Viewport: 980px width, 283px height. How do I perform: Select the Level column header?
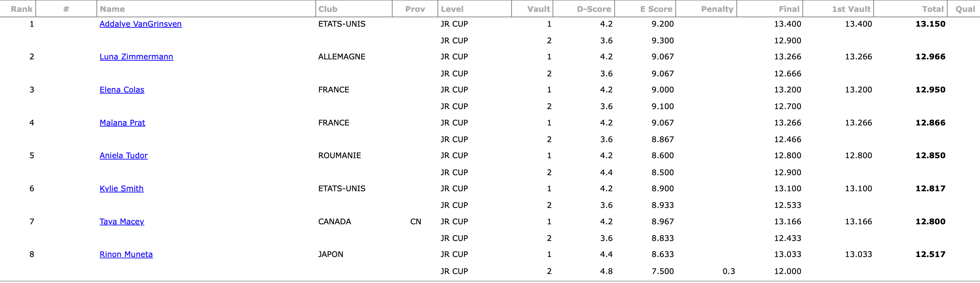[452, 9]
